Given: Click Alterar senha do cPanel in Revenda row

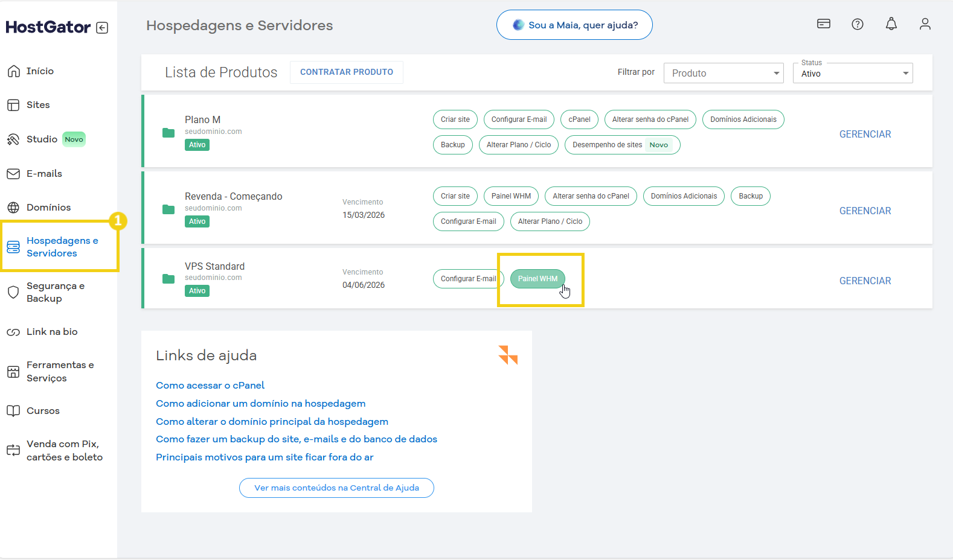Looking at the screenshot, I should tap(591, 196).
